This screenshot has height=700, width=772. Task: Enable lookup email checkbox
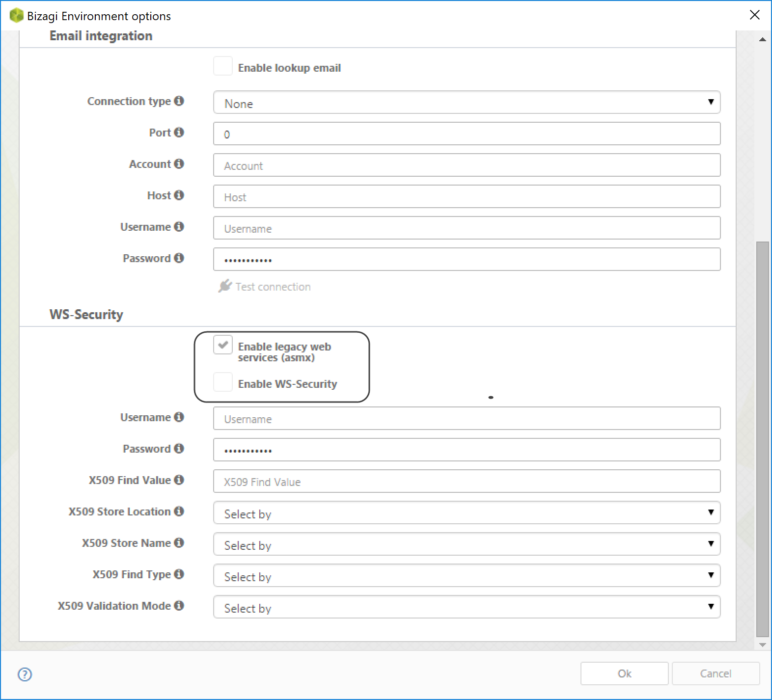pos(223,66)
